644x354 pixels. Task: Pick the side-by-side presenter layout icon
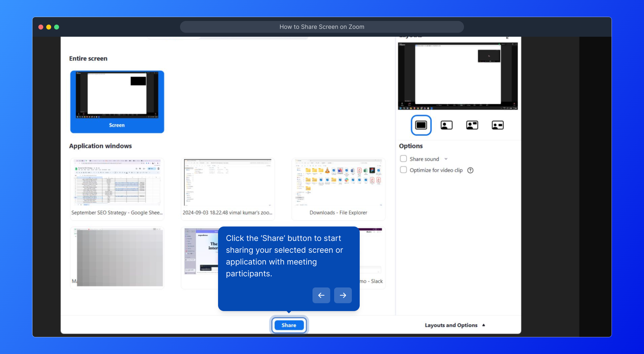(x=497, y=125)
